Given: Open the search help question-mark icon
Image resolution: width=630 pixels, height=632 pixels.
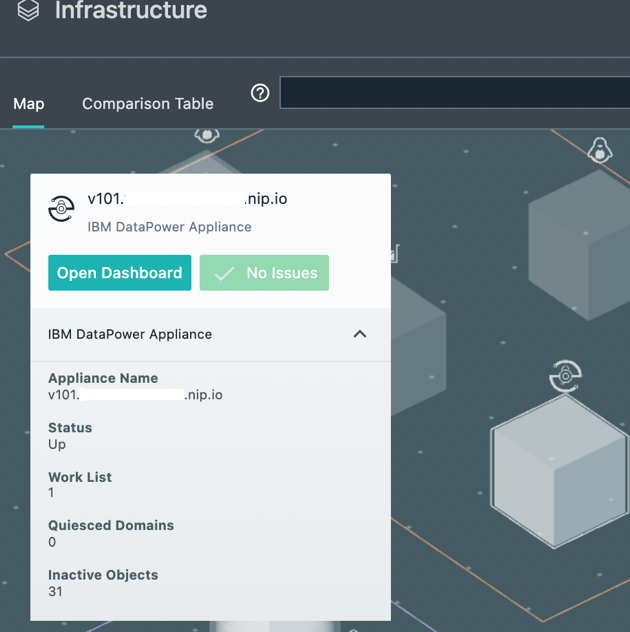Looking at the screenshot, I should [x=260, y=93].
